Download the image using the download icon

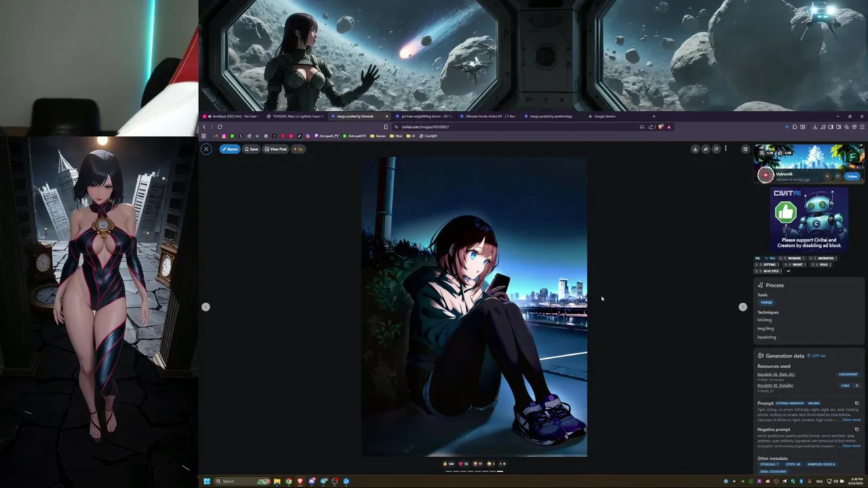pyautogui.click(x=695, y=149)
